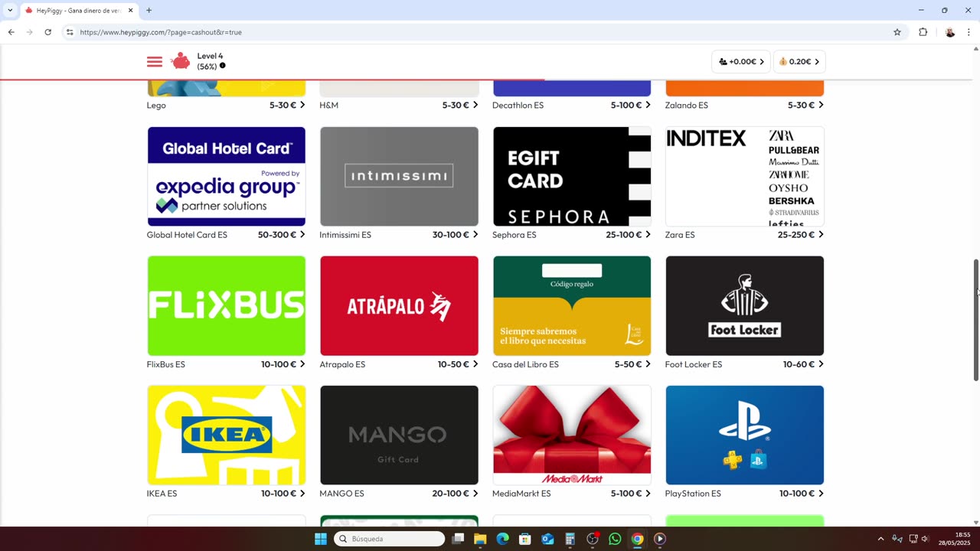980x551 pixels.
Task: Choose the Atrápalo gift card
Action: (399, 305)
